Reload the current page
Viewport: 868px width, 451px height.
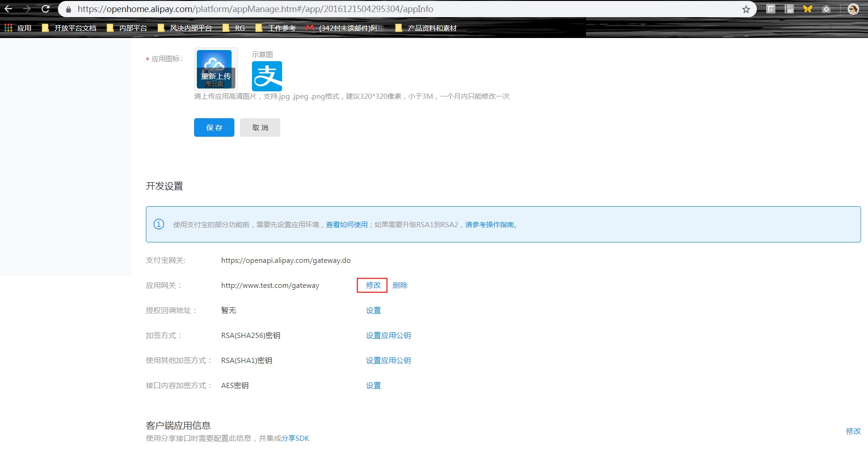click(45, 9)
